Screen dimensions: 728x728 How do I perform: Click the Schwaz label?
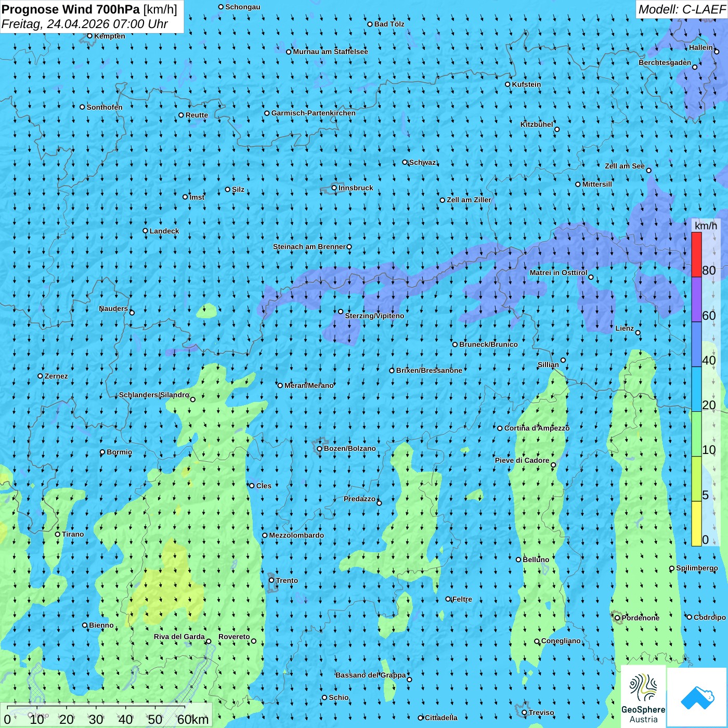point(422,162)
